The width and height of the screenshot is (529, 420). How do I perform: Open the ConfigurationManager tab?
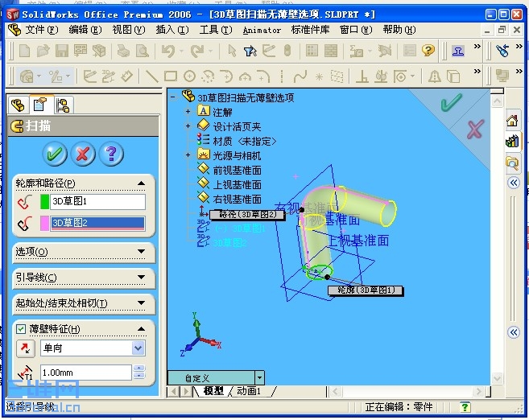[x=63, y=105]
